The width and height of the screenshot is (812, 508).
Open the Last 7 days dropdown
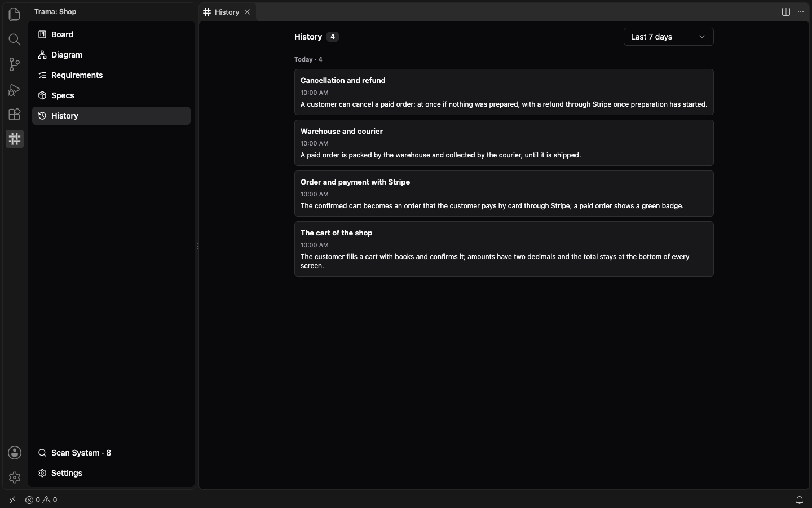(669, 37)
